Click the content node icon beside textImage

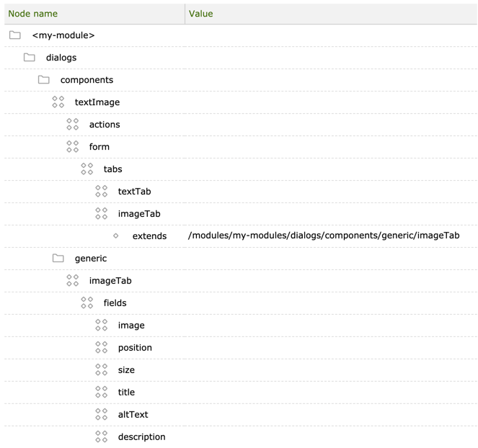(x=58, y=102)
